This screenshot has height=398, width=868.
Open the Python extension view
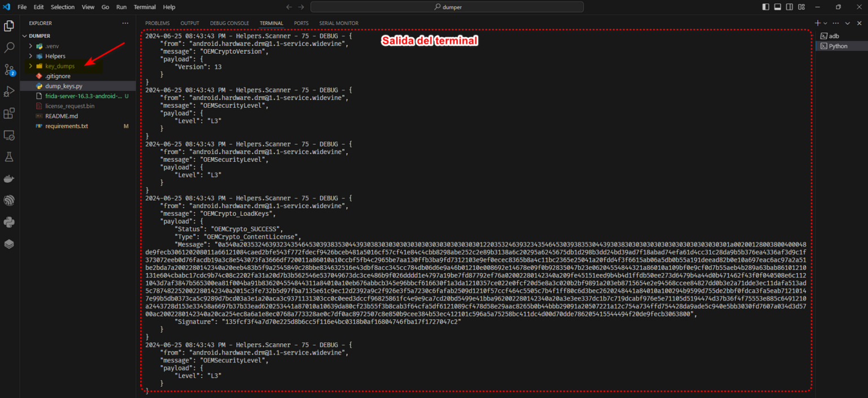click(x=9, y=222)
